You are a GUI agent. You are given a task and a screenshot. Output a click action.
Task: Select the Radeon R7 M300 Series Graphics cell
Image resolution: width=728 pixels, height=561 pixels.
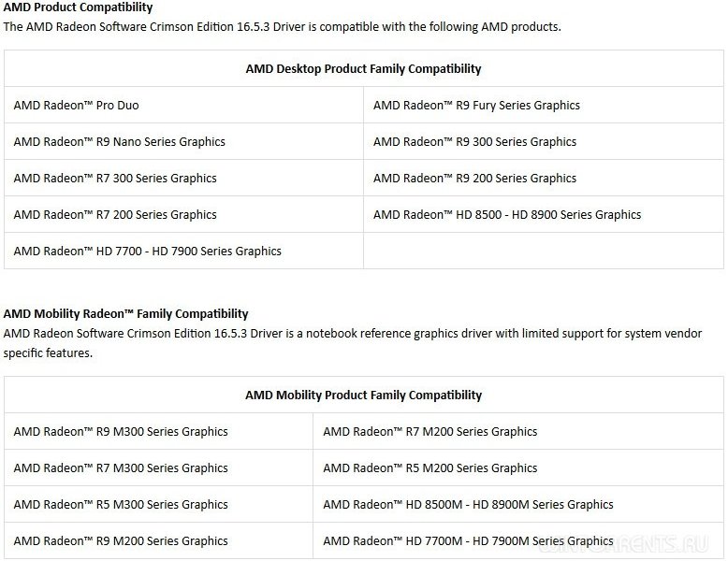[x=121, y=468]
